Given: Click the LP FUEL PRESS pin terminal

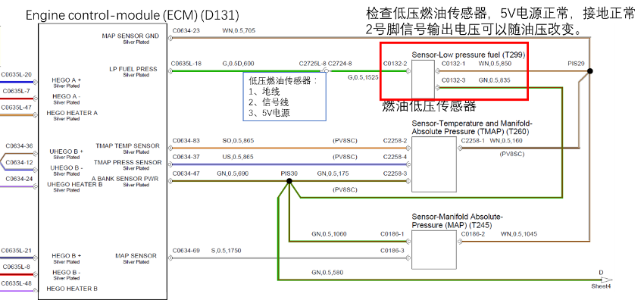Looking at the screenshot, I should (x=170, y=71).
